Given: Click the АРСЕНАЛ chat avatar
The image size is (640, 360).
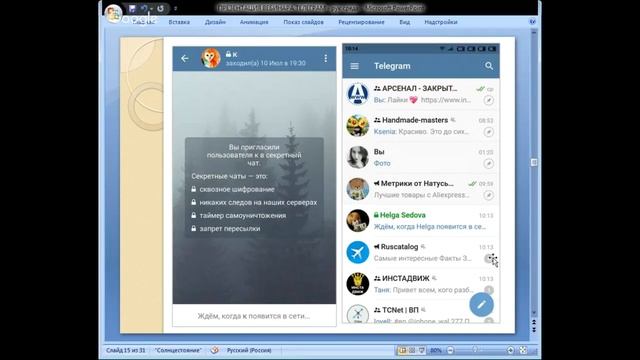Looking at the screenshot, I should [x=358, y=94].
